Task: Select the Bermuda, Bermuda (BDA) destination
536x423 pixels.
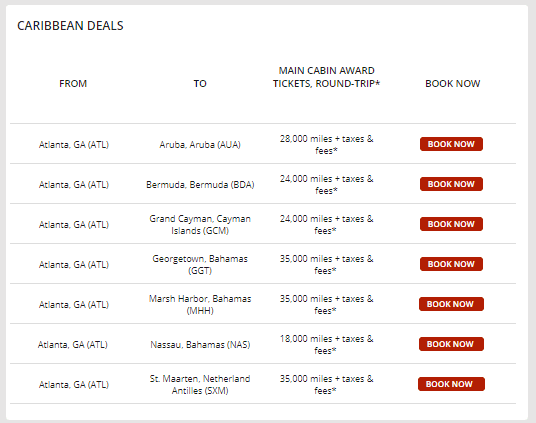Action: [200, 185]
